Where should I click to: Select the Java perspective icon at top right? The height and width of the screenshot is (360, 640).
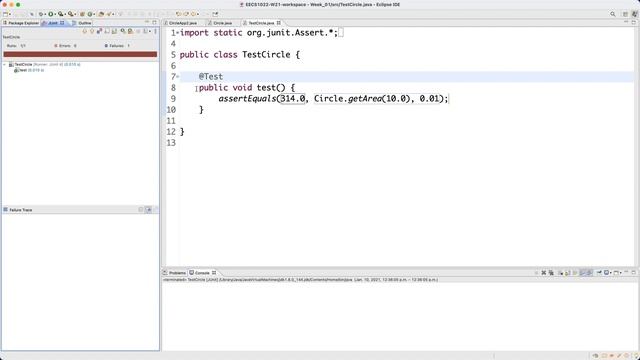634,14
